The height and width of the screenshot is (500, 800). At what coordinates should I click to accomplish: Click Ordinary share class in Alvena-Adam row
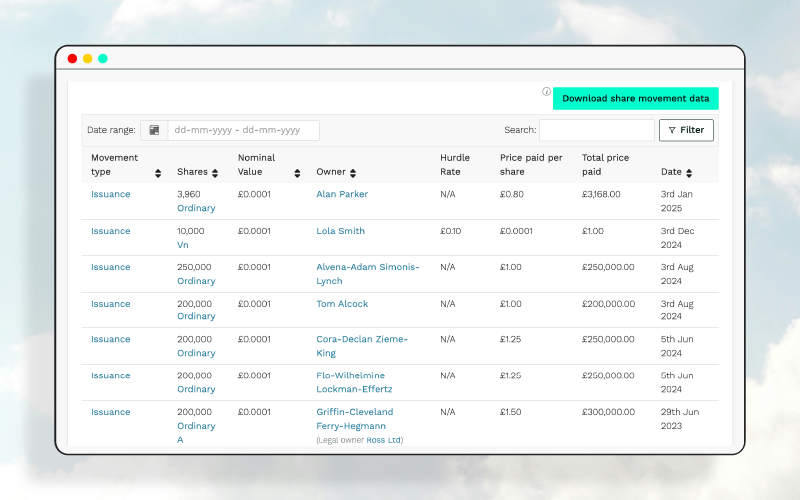pos(196,281)
